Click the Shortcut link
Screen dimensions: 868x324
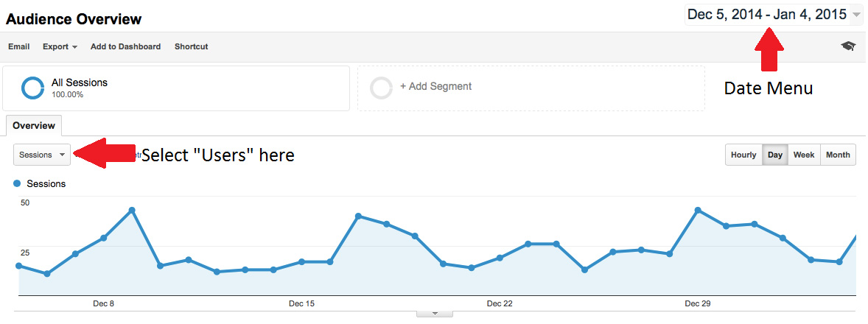(192, 47)
